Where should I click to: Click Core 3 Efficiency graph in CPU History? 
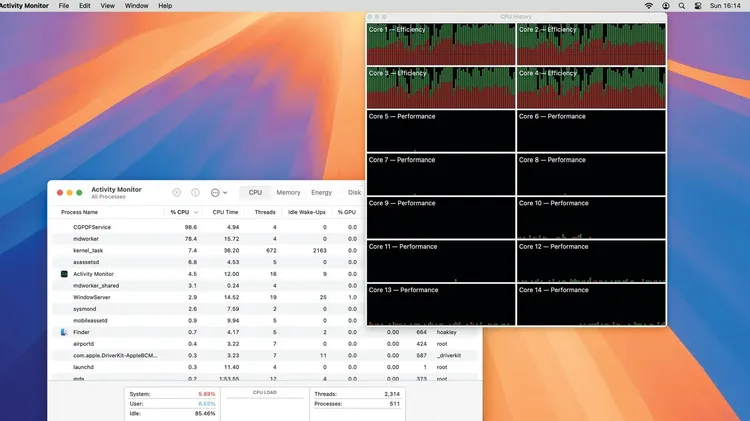click(441, 88)
